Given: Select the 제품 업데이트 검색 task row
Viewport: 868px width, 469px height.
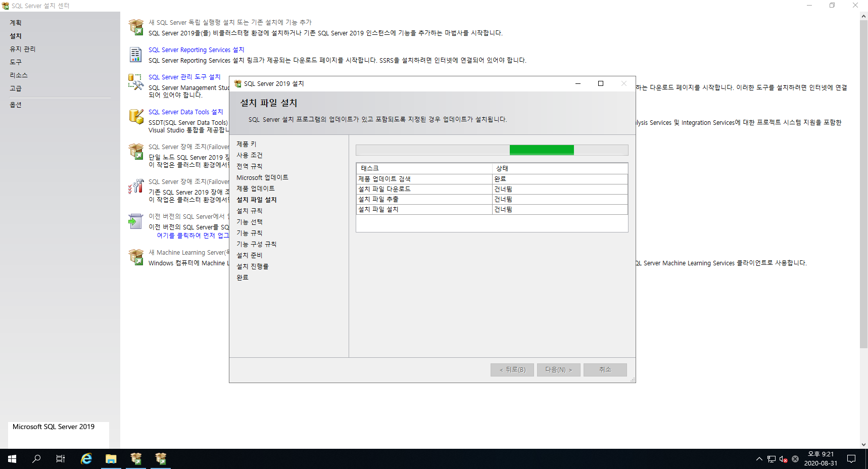Looking at the screenshot, I should 492,179.
